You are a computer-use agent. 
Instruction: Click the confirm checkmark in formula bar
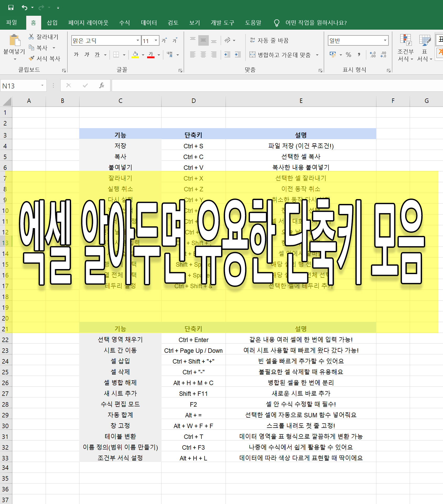85,85
